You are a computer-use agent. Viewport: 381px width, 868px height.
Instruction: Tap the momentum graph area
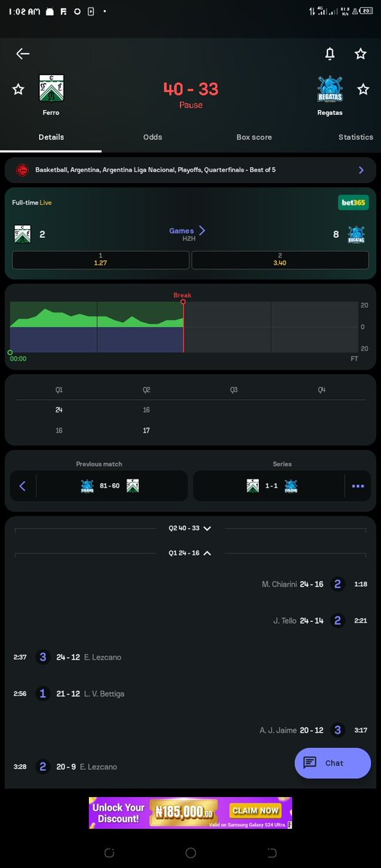point(184,327)
